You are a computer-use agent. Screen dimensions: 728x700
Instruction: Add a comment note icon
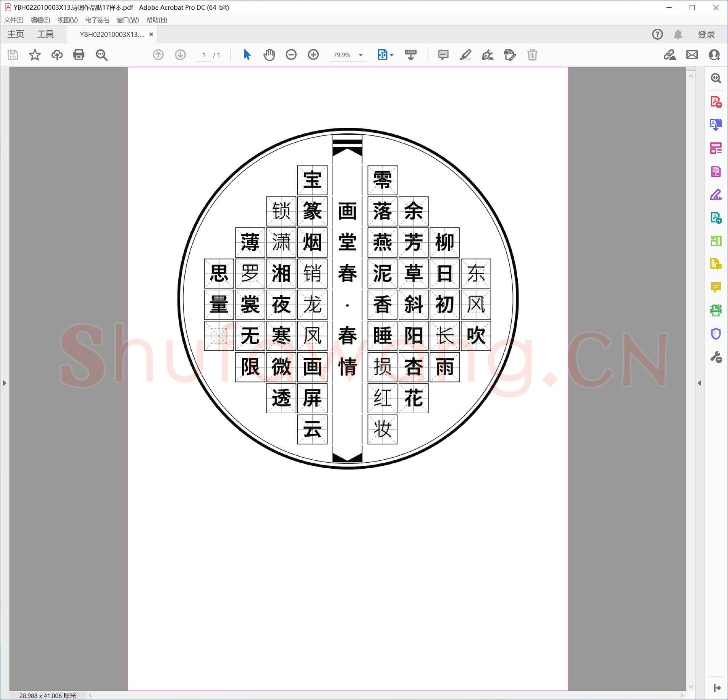point(443,55)
